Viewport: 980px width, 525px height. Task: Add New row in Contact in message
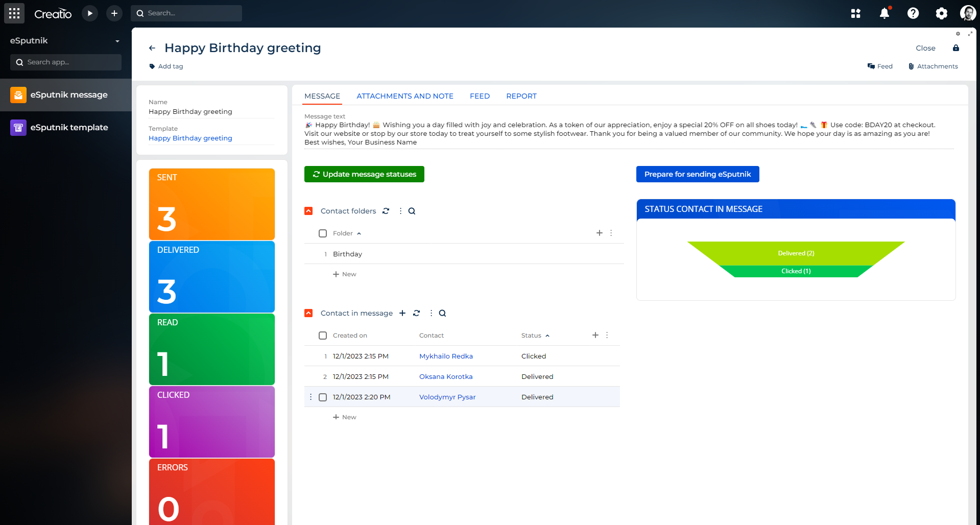click(x=345, y=417)
